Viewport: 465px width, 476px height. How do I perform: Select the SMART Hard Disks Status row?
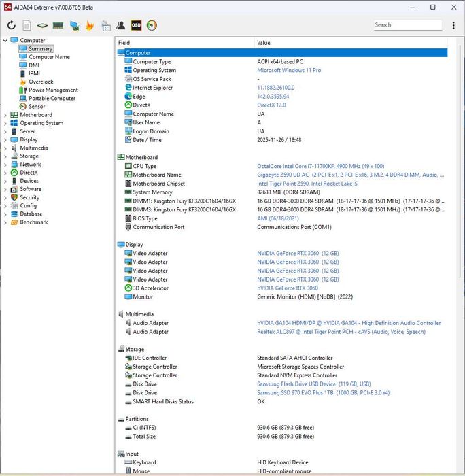(282, 402)
